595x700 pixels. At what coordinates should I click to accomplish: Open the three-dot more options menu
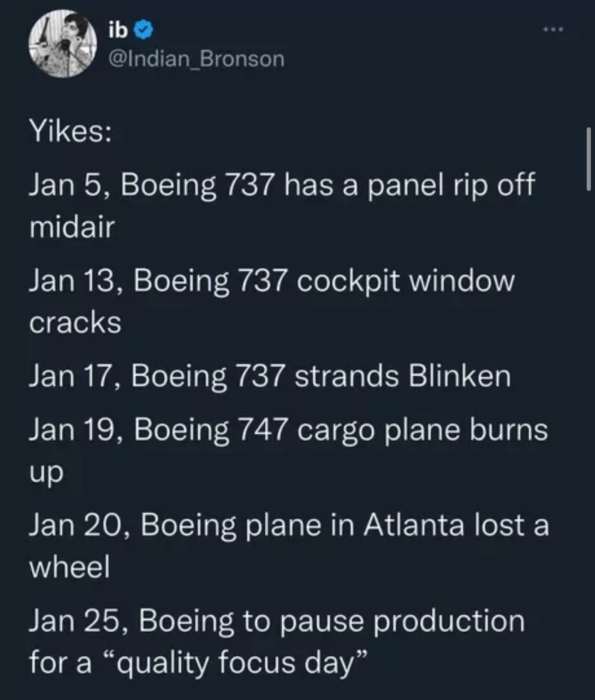[553, 30]
